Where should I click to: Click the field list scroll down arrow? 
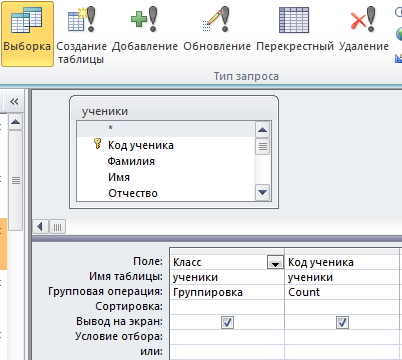[x=263, y=193]
